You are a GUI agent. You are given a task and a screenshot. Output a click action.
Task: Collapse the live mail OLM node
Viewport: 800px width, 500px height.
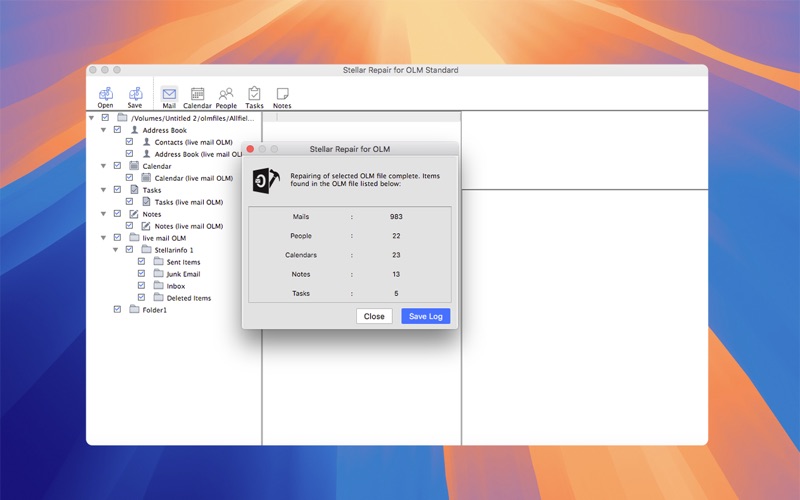[x=104, y=238]
